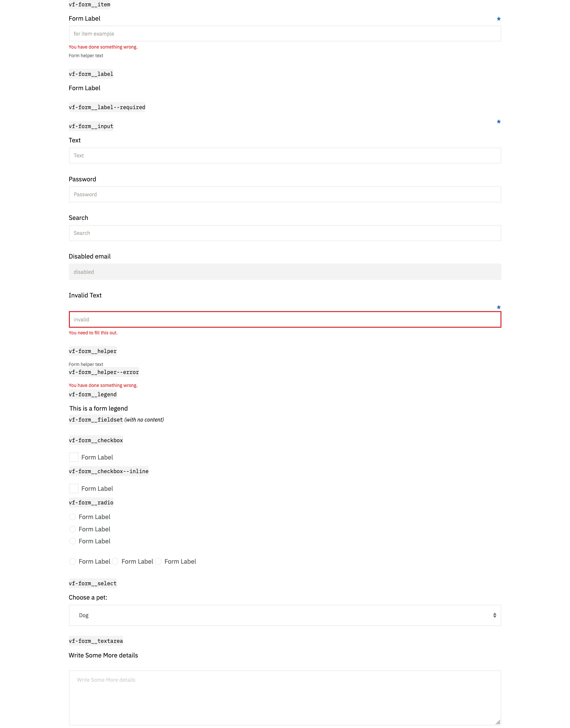Check the vf-form__checkbox Form Label box
This screenshot has height=728, width=570.
74,457
